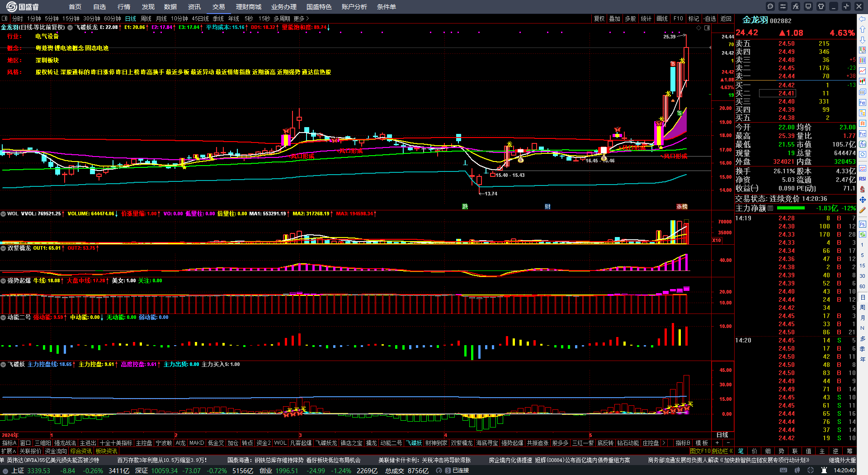Open 图文F10 link
The height and width of the screenshot is (475, 868).
[700, 451]
